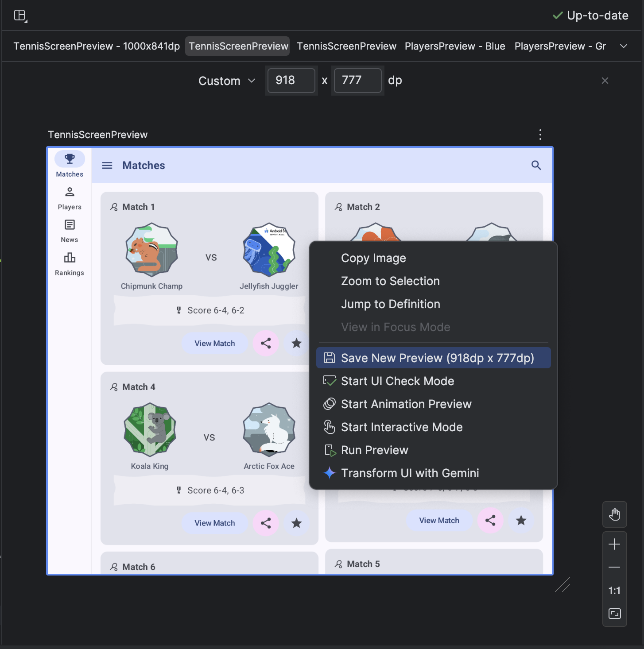Click the search icon in Matches toolbar
Screen dimensions: 644x649
point(536,165)
